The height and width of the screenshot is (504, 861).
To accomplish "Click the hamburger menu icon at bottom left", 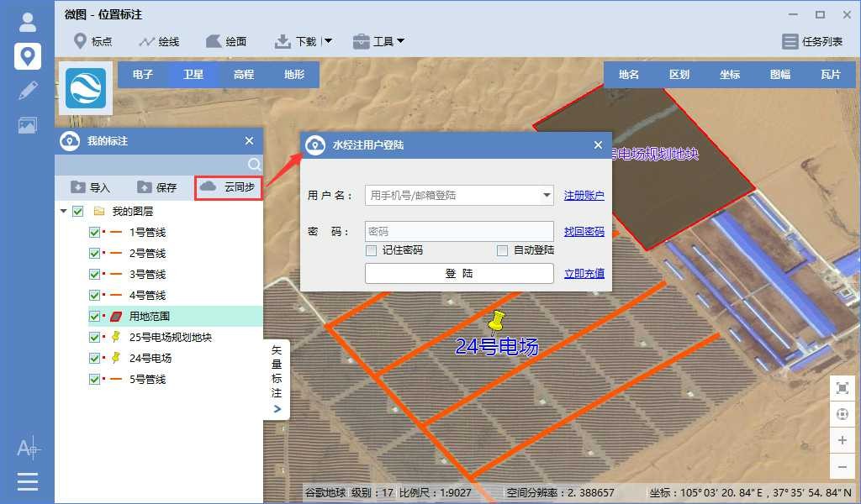I will coord(28,481).
